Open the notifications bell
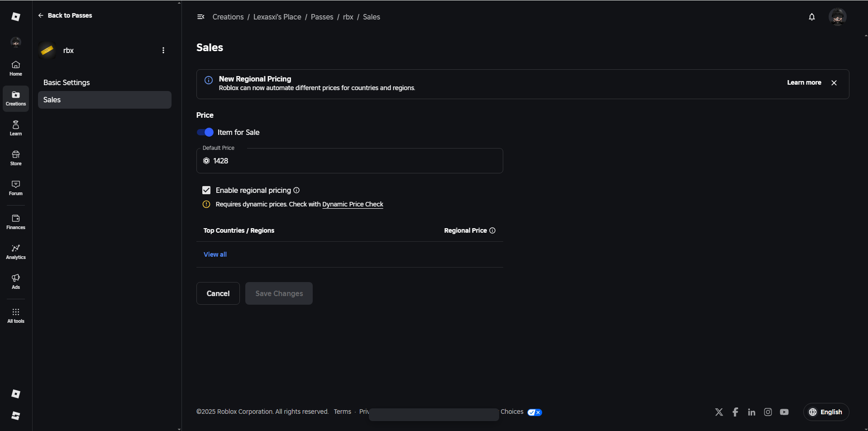 (x=812, y=17)
